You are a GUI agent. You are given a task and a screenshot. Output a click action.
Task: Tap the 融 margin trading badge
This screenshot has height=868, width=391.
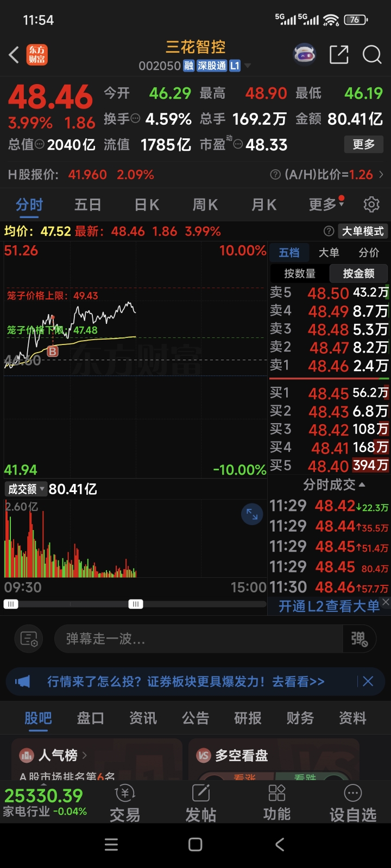188,66
